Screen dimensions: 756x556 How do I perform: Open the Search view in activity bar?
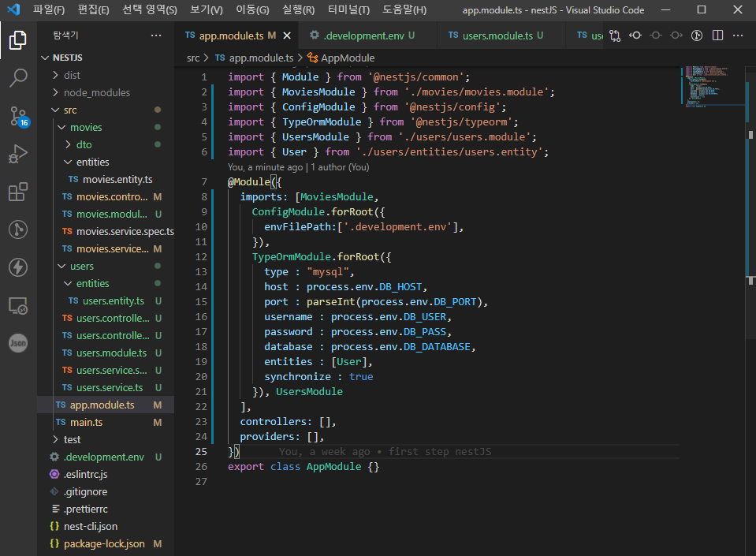point(18,77)
